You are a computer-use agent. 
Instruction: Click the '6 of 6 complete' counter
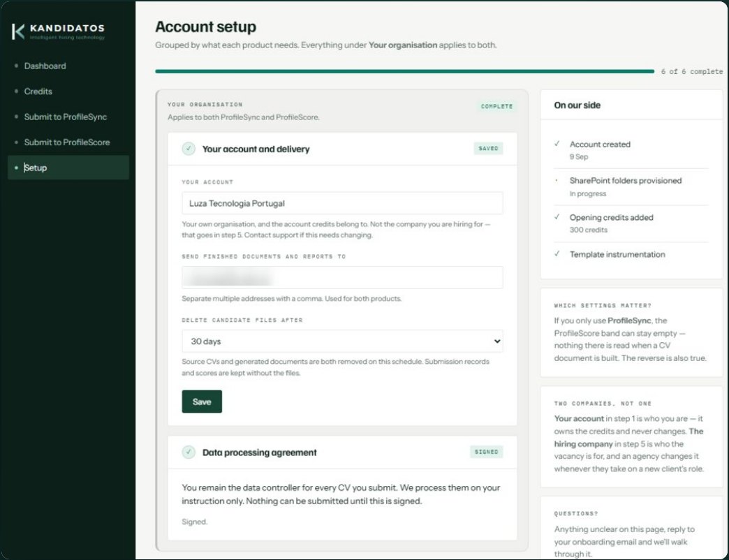pyautogui.click(x=692, y=71)
